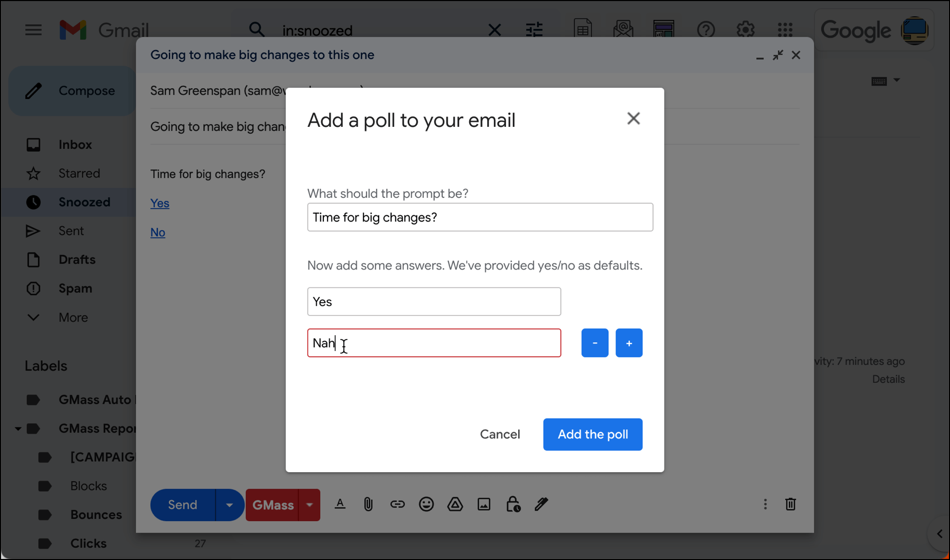Click the Compose button
Screen dimensions: 950x560
tap(72, 91)
